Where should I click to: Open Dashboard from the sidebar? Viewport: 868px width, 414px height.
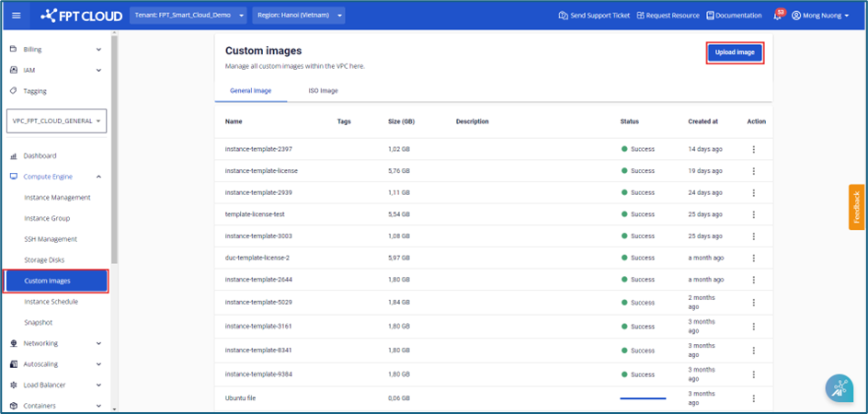(x=40, y=155)
